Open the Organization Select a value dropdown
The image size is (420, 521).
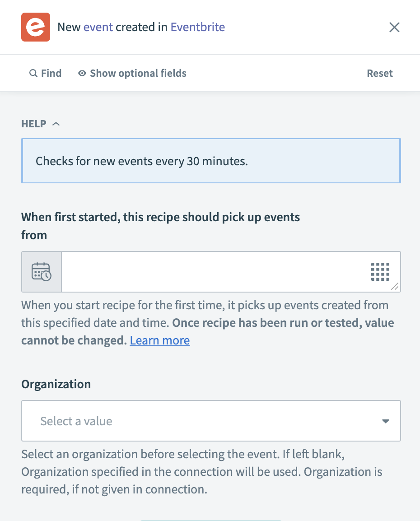211,420
